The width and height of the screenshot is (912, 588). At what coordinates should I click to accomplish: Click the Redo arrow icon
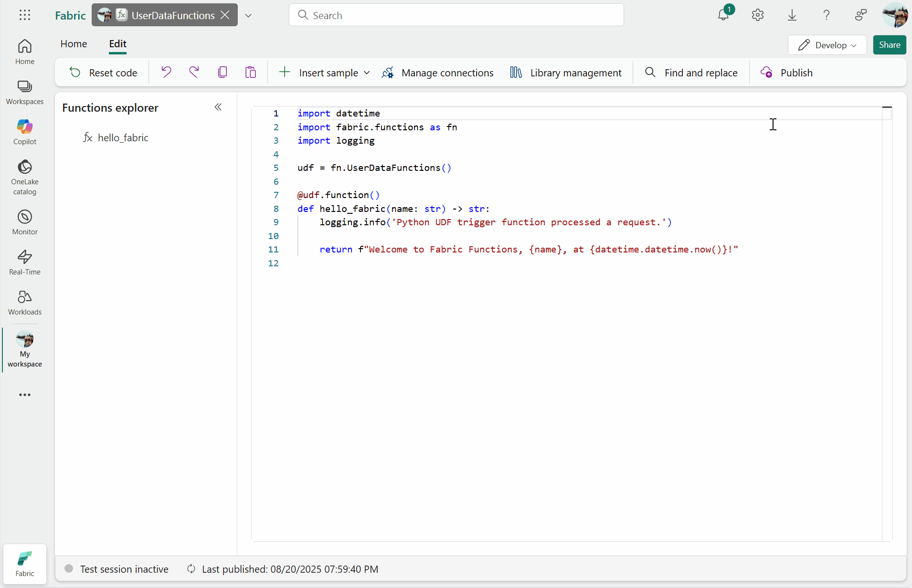point(194,72)
